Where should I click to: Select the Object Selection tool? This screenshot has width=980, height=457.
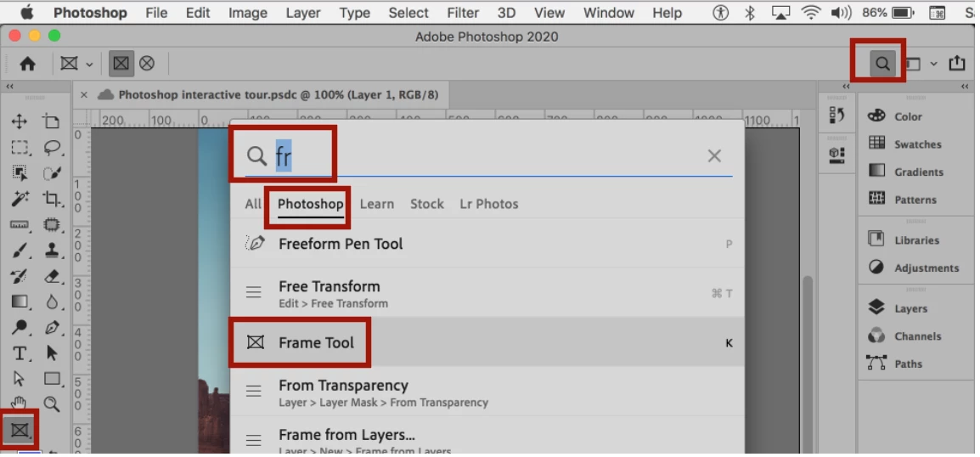20,173
